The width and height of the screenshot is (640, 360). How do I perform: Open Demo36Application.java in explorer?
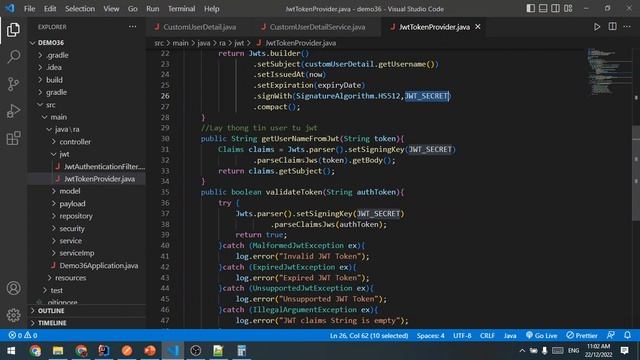[98, 265]
